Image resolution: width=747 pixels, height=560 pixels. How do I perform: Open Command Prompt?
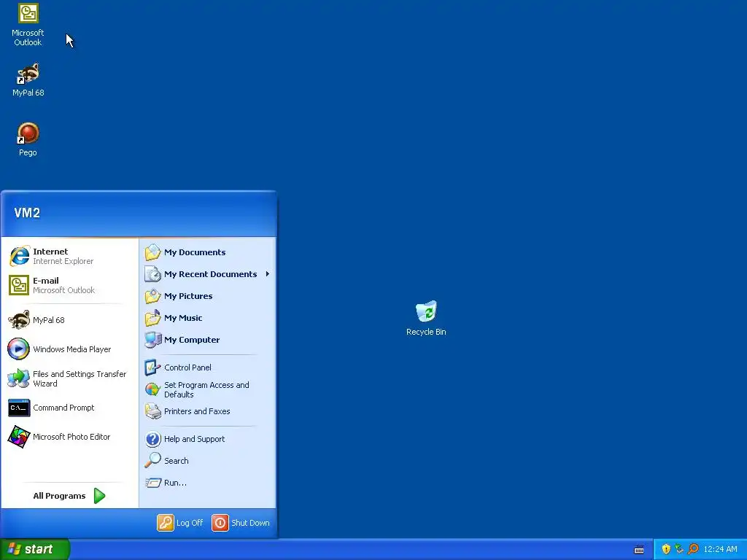point(71,408)
